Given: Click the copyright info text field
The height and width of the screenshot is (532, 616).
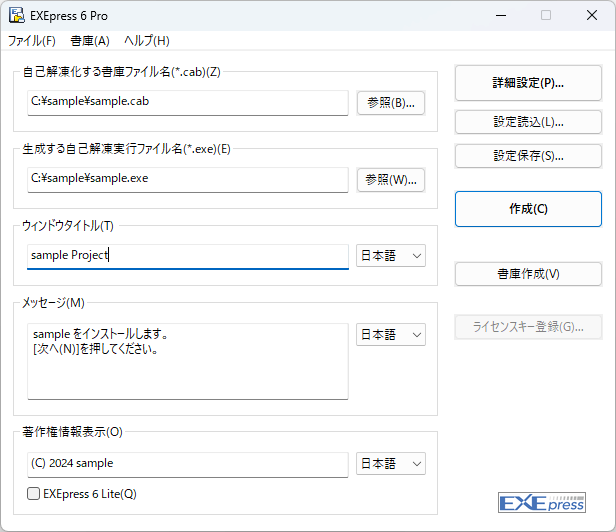Looking at the screenshot, I should pyautogui.click(x=188, y=465).
